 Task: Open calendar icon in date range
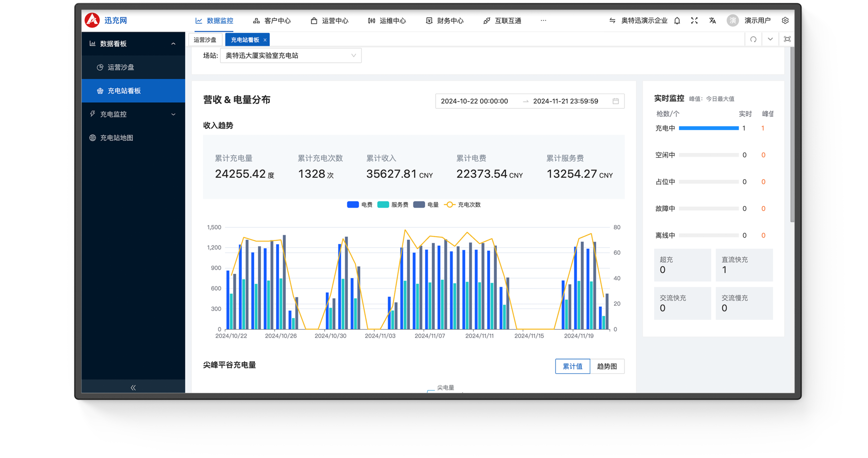[x=616, y=101]
